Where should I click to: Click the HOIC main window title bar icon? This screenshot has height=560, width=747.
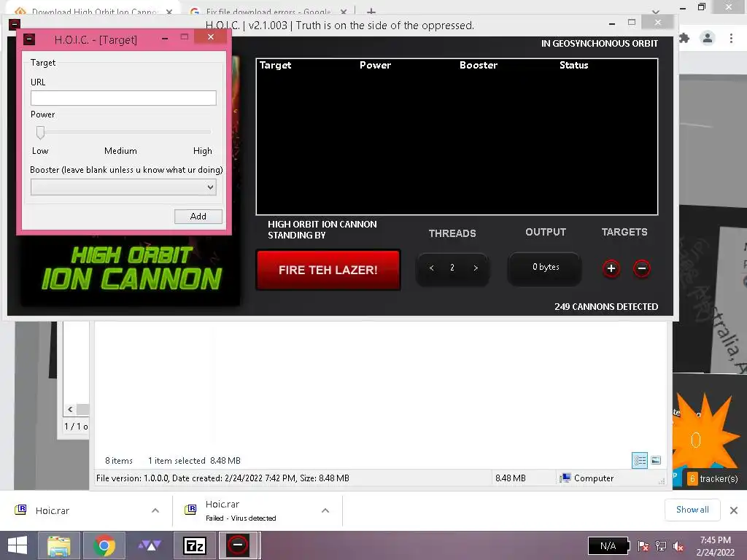click(x=15, y=24)
